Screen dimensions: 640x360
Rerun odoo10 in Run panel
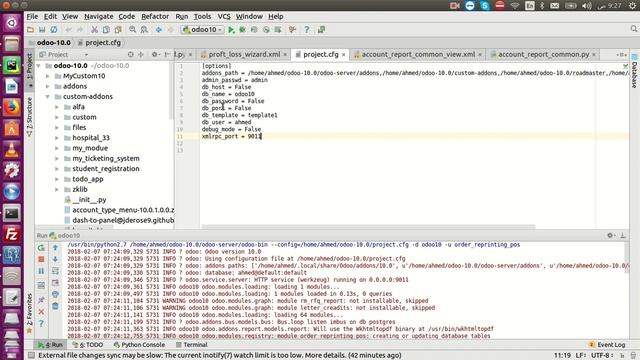(x=41, y=247)
